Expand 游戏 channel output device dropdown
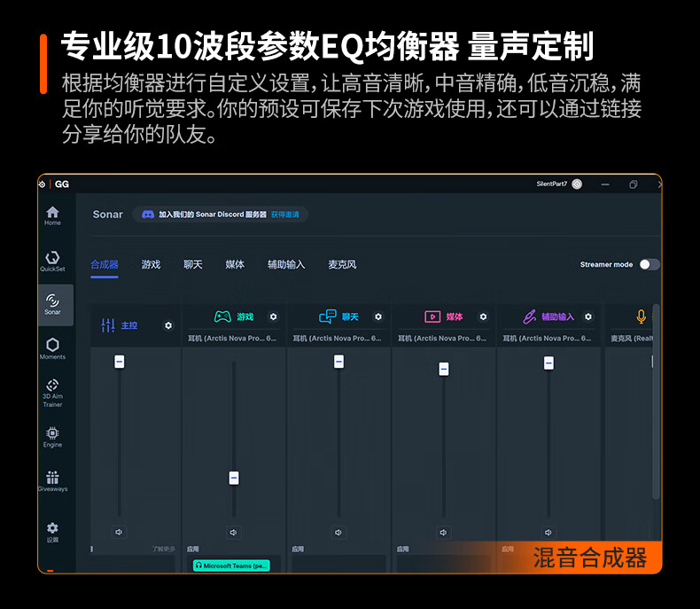700x609 pixels. [x=233, y=339]
